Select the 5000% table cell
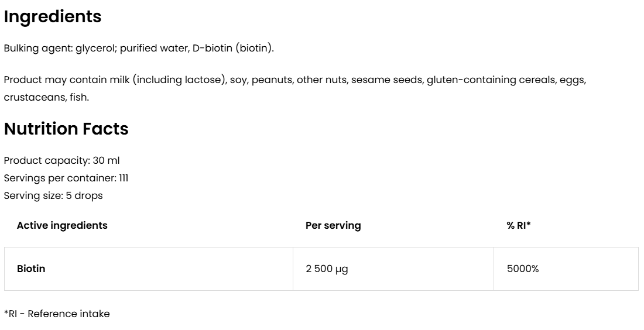The width and height of the screenshot is (644, 330). point(523,269)
